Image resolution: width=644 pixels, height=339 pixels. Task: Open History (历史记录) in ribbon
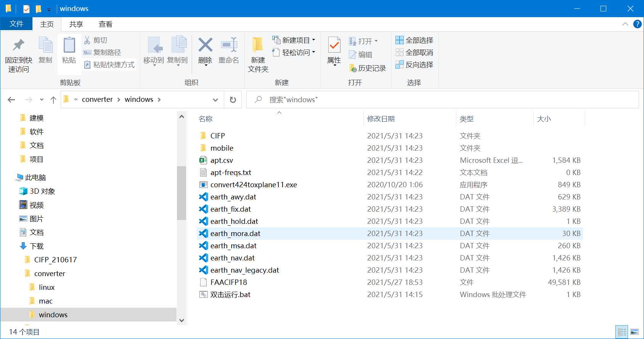pos(368,68)
